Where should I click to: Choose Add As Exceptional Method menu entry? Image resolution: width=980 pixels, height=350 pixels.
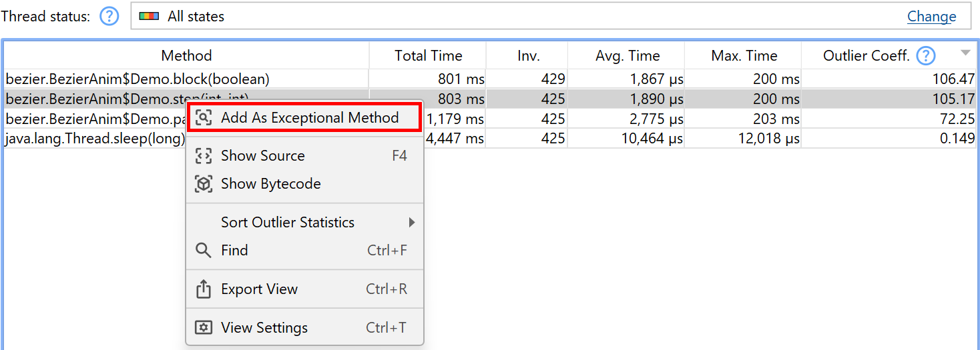tap(310, 118)
